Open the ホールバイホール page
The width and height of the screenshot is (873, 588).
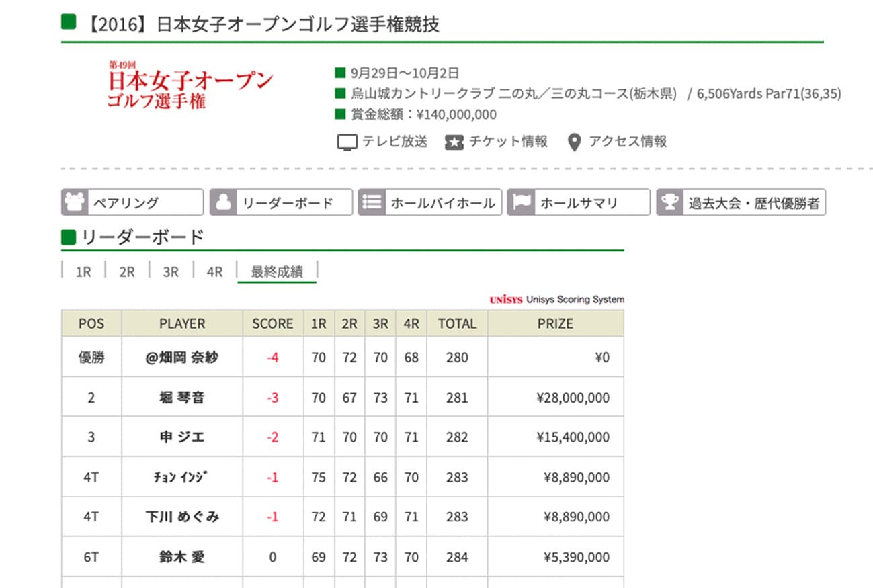442,202
